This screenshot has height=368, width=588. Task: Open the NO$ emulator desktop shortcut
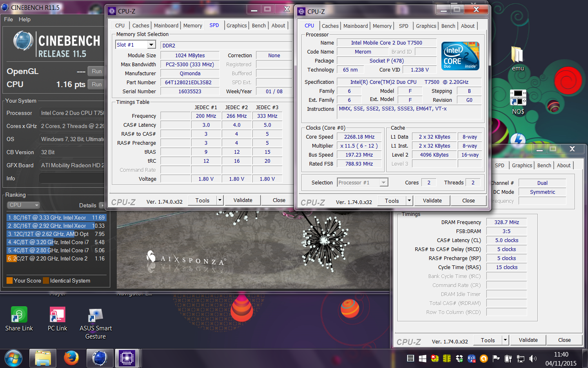[518, 102]
